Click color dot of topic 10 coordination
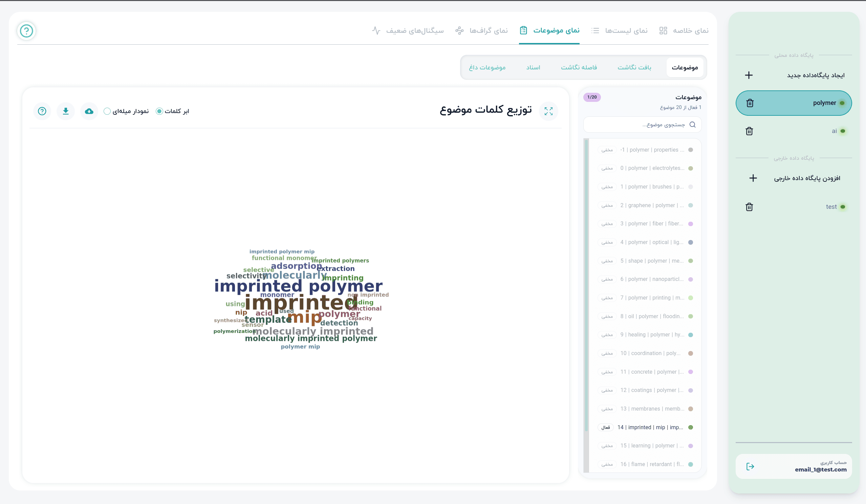 (690, 353)
